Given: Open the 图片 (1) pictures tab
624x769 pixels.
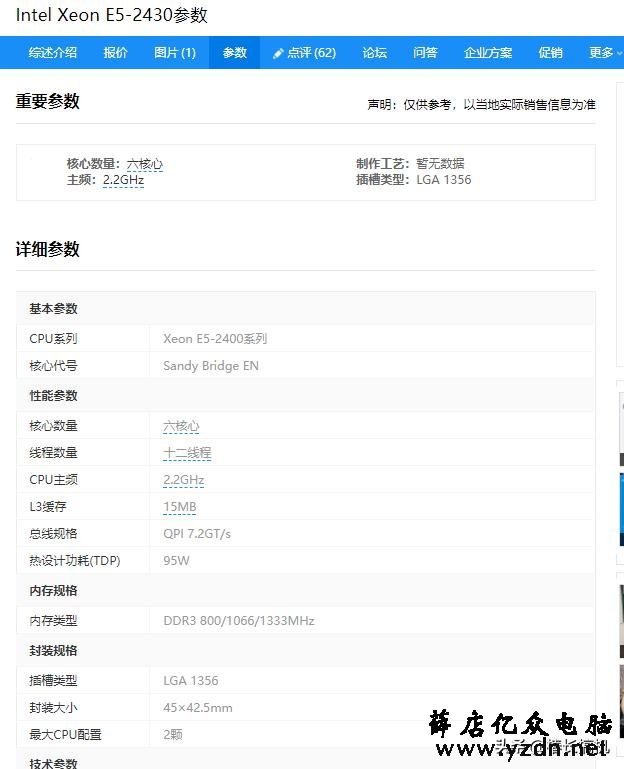Looking at the screenshot, I should [x=175, y=52].
